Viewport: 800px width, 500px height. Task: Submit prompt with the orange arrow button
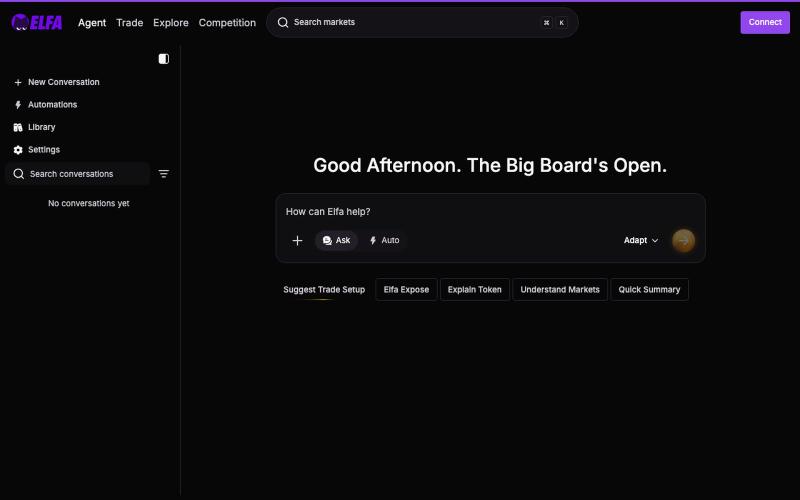(x=683, y=240)
